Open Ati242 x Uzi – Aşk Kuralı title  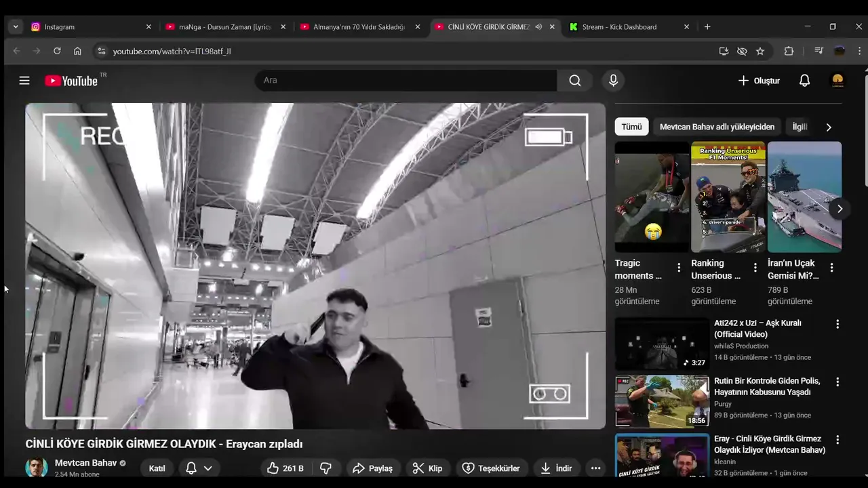click(757, 329)
